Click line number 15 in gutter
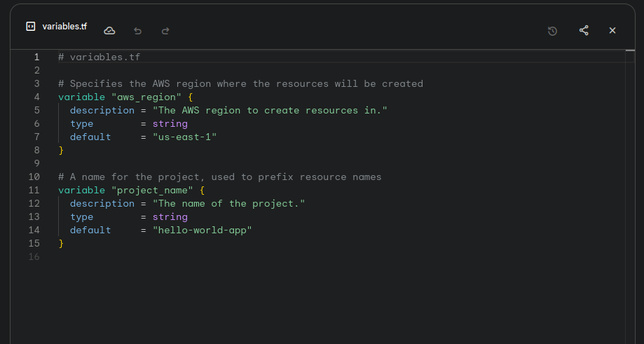Image resolution: width=644 pixels, height=344 pixels. coord(34,243)
